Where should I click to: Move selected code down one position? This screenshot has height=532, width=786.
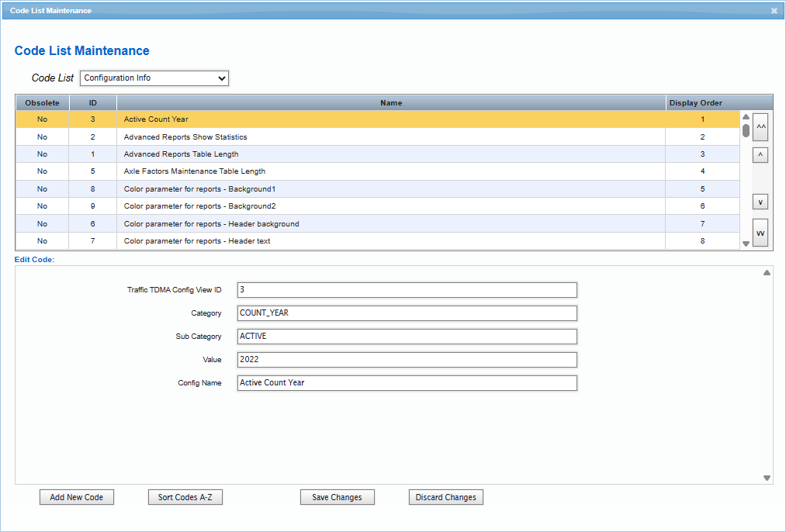(760, 201)
